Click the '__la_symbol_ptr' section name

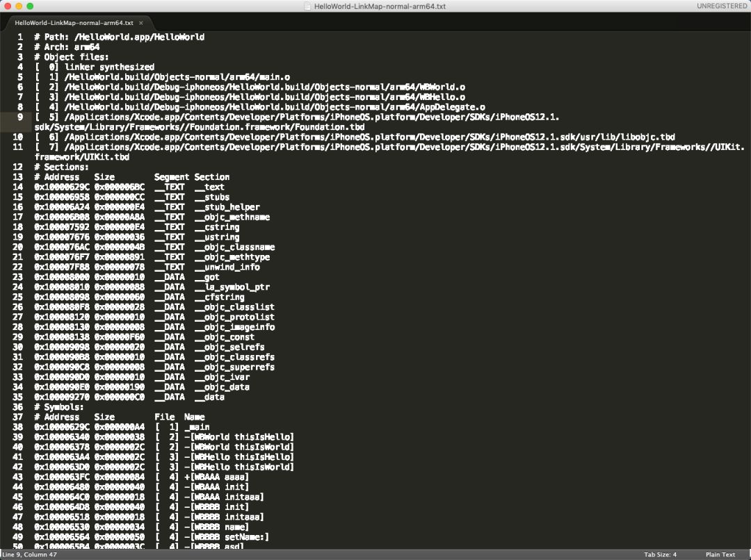click(x=232, y=288)
